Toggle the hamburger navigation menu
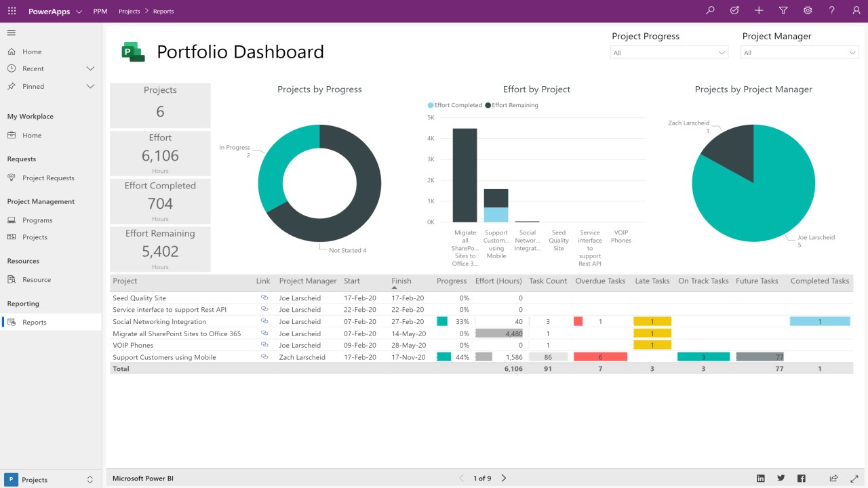868x488 pixels. [x=12, y=33]
